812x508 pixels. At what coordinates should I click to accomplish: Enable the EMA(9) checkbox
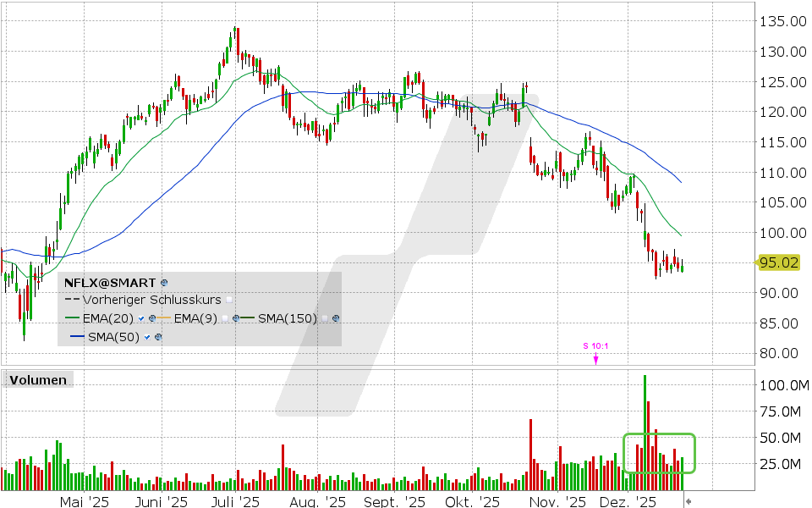coord(225,318)
